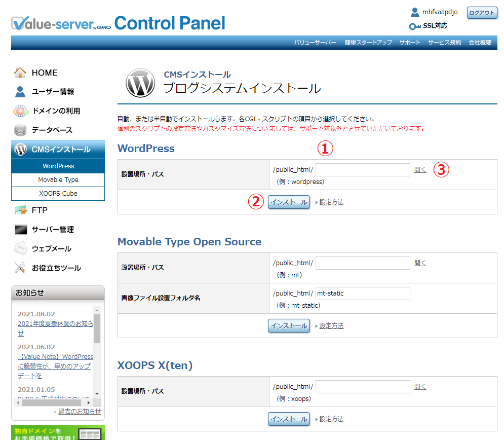504x440 pixels.
Task: Click 開く link next to XOOPS path
Action: coord(420,387)
